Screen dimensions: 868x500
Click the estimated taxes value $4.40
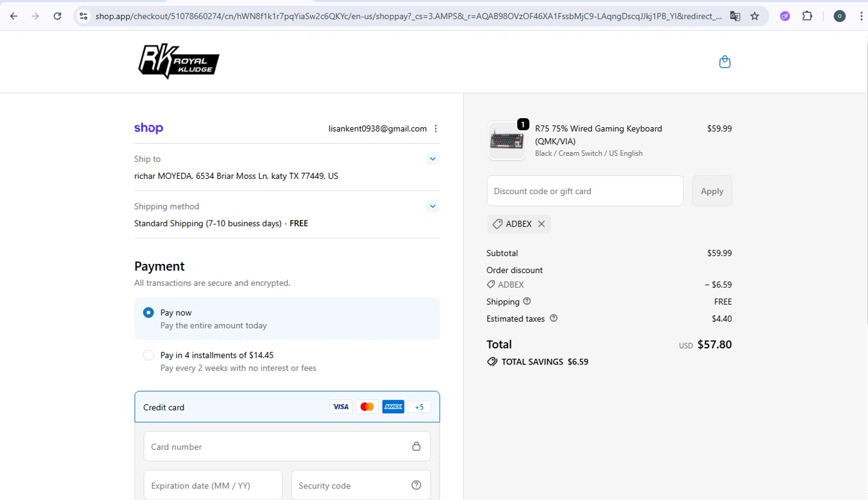pyautogui.click(x=722, y=318)
